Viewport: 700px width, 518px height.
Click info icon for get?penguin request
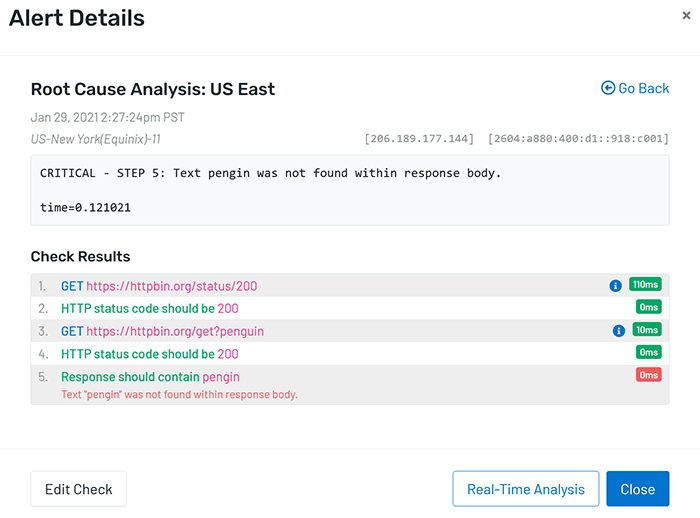coord(618,330)
